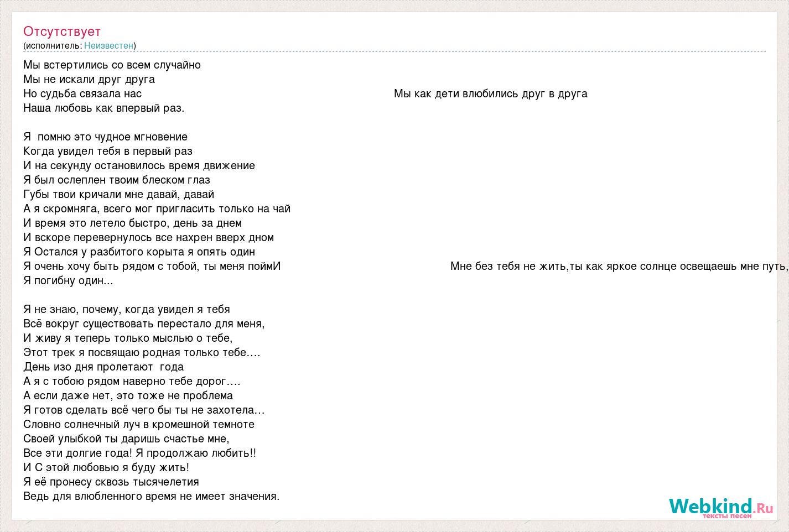This screenshot has width=789, height=532.
Task: Click the line 'Мы не искали друг друга'
Action: click(89, 80)
